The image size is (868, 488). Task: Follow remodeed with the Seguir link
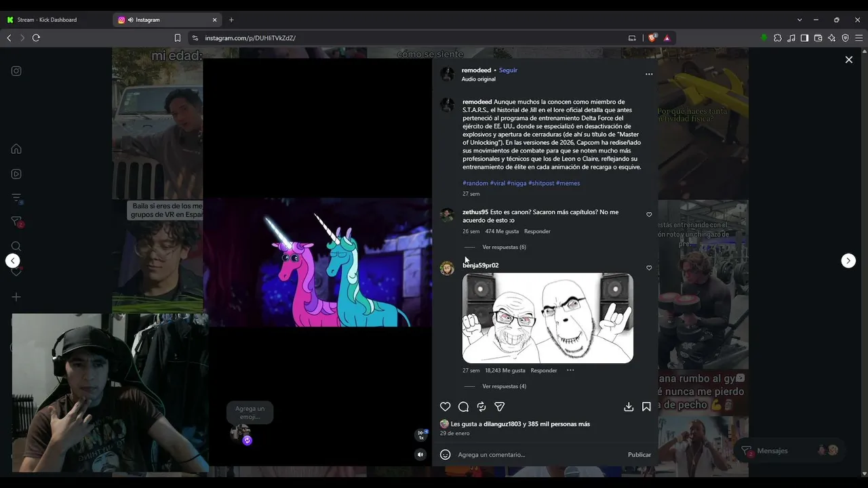tap(508, 70)
